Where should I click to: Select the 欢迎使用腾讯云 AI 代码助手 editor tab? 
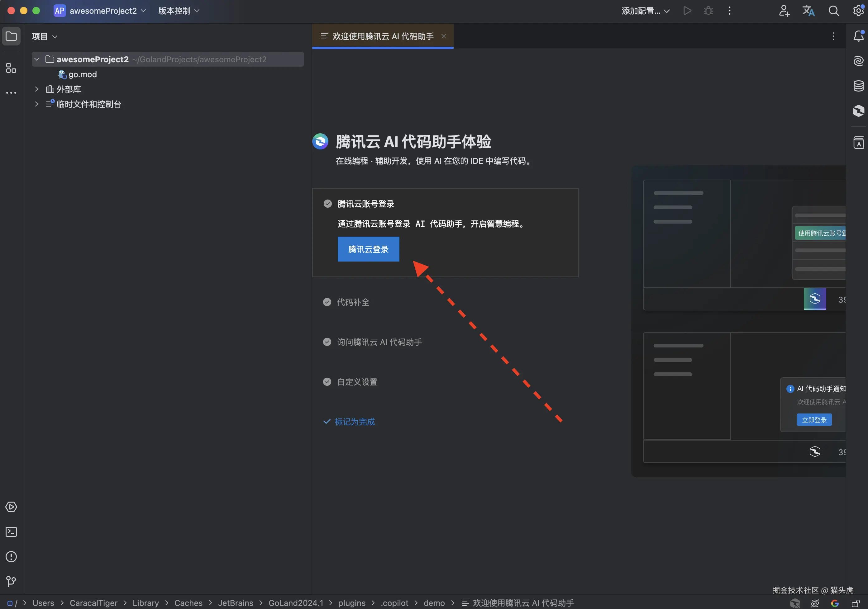[x=383, y=36]
